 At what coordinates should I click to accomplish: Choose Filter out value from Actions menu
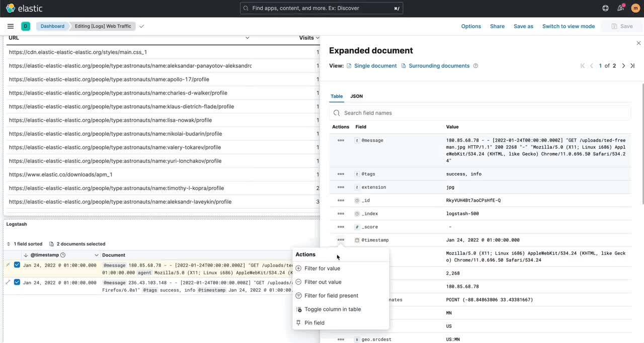[x=323, y=282]
